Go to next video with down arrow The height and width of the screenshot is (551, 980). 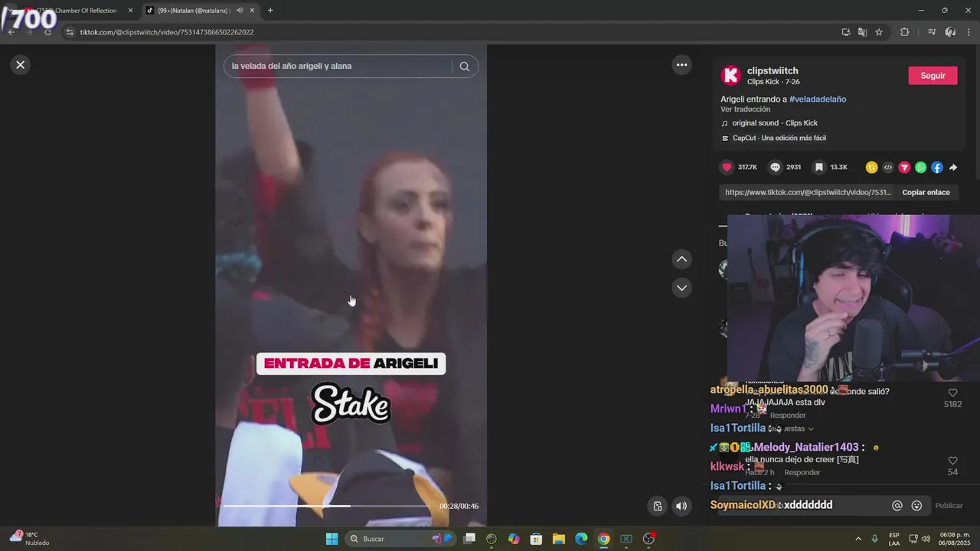[x=681, y=288]
